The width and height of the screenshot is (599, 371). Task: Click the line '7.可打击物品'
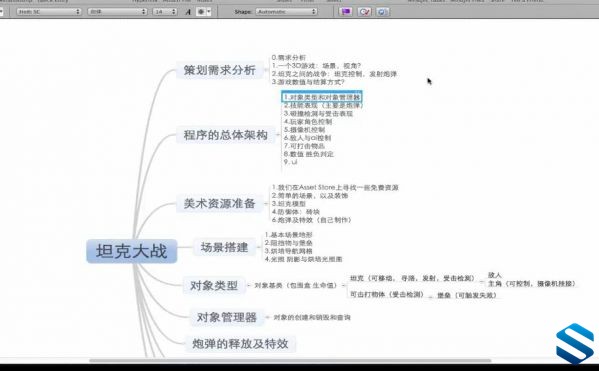(x=304, y=146)
